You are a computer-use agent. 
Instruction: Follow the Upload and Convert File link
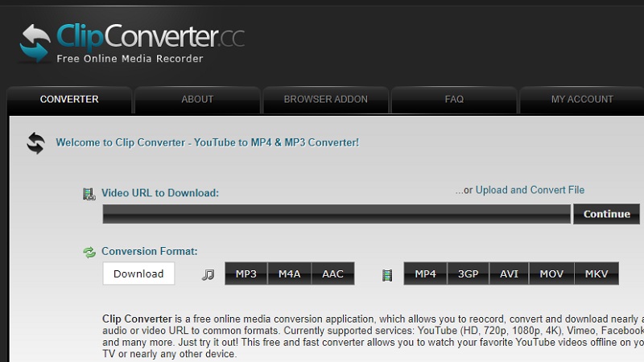(x=530, y=190)
